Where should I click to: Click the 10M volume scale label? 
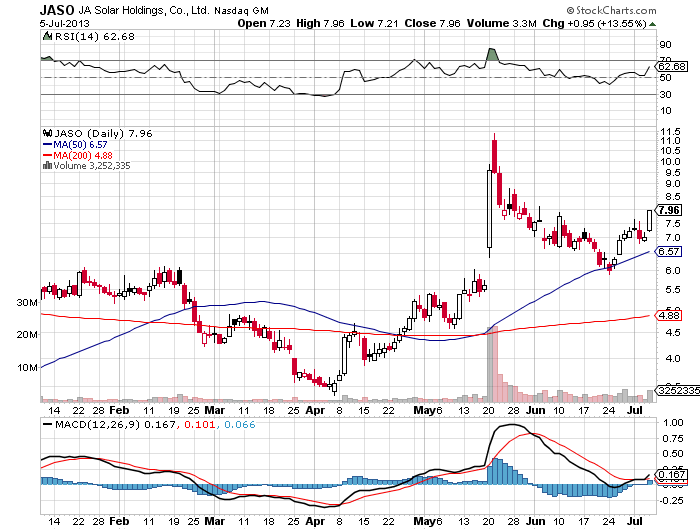27,367
